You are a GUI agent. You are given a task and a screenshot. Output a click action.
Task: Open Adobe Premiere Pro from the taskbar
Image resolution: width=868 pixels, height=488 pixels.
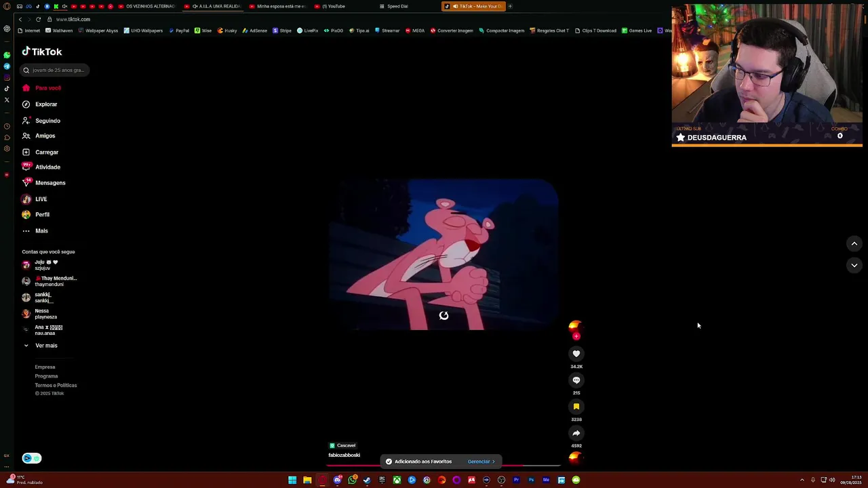(516, 480)
